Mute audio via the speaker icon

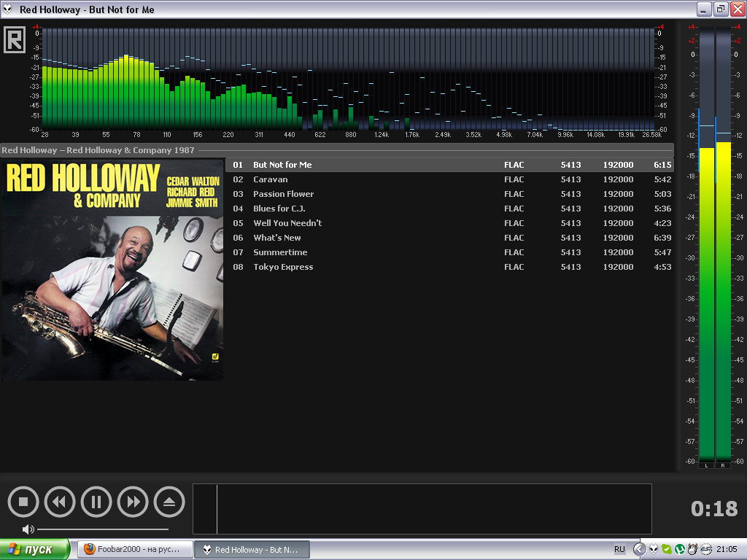click(x=28, y=529)
